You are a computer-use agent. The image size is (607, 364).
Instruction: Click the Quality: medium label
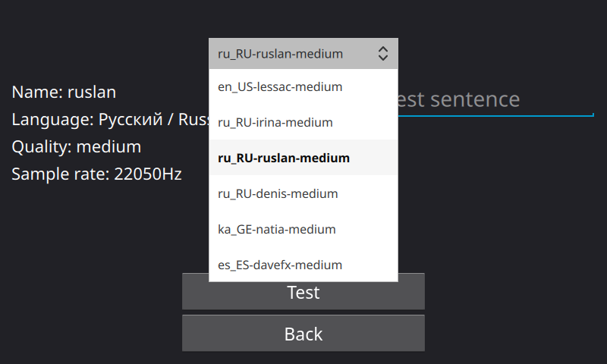tap(77, 146)
